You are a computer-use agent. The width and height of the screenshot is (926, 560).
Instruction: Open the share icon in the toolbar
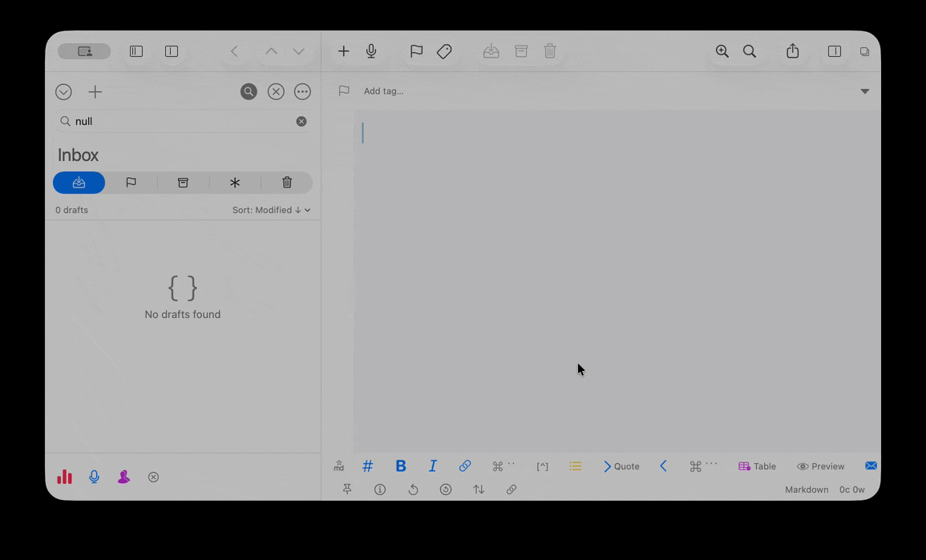[x=793, y=50]
